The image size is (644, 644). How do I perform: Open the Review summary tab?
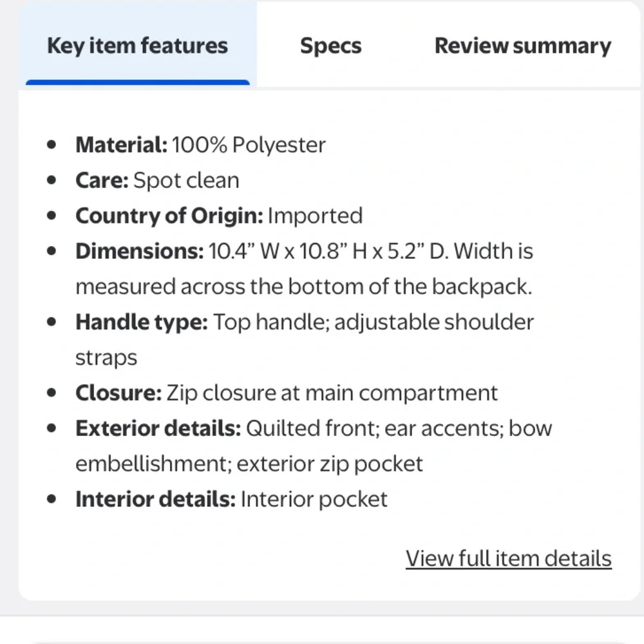tap(522, 46)
